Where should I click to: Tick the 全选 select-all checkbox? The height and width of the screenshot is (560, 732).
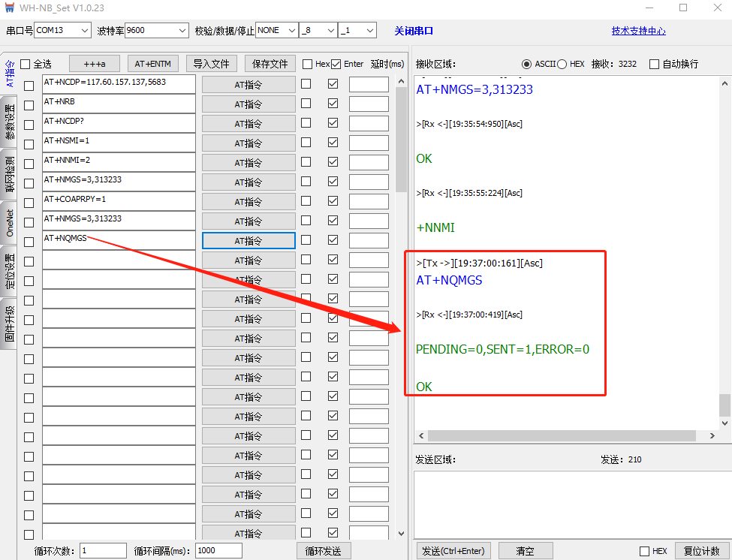tap(26, 64)
